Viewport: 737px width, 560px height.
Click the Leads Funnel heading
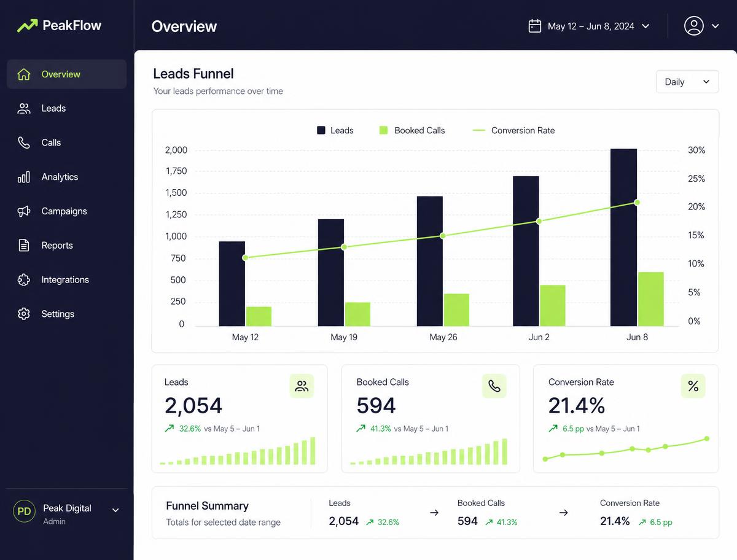pos(193,74)
